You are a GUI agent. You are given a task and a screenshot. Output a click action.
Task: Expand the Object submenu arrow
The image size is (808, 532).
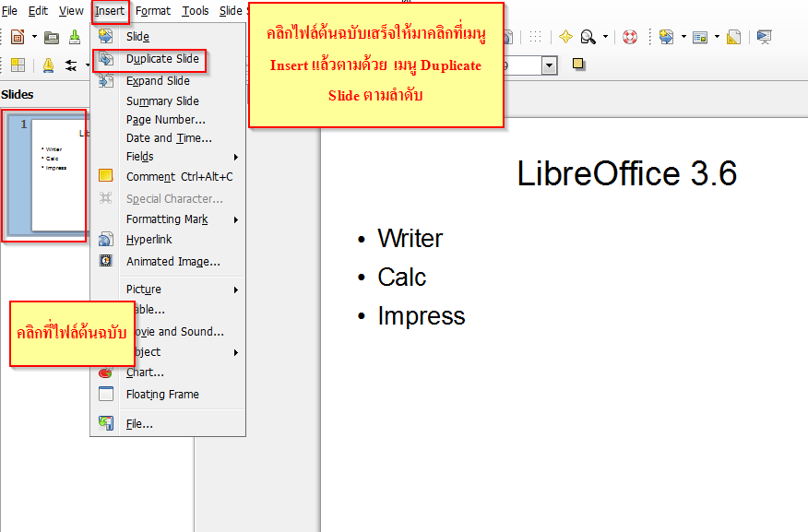[236, 353]
